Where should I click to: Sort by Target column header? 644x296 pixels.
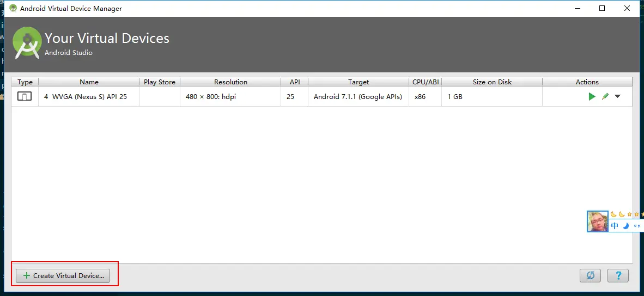[359, 82]
